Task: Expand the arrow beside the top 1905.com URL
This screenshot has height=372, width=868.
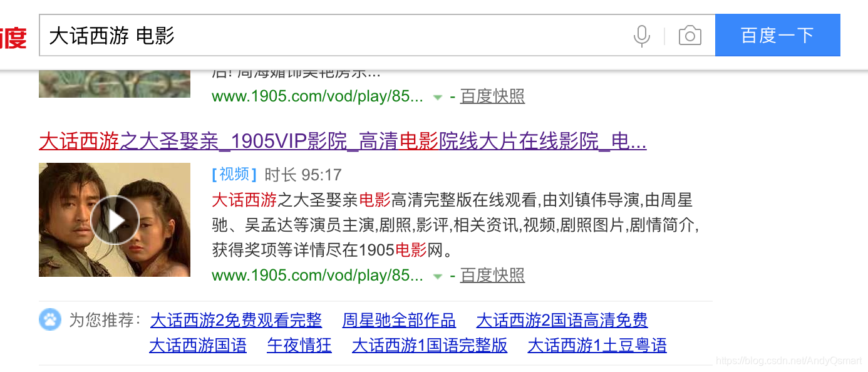Action: (438, 97)
